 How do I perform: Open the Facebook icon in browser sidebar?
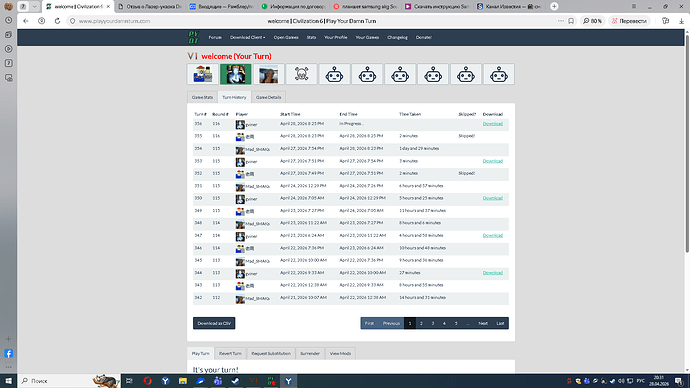[x=8, y=353]
